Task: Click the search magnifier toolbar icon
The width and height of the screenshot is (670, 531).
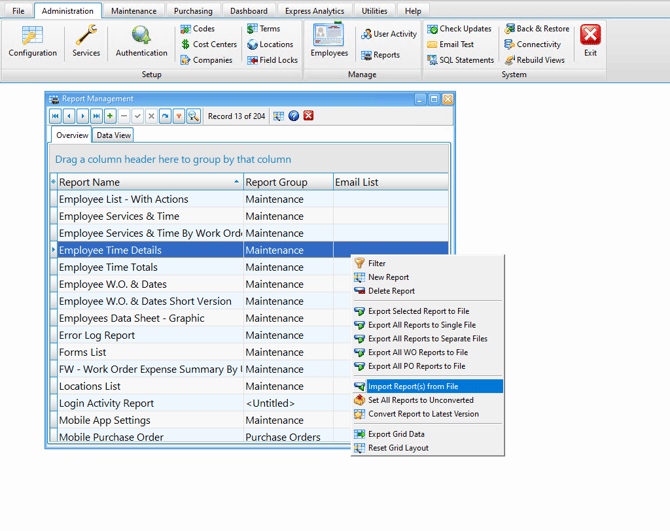Action: 193,116
